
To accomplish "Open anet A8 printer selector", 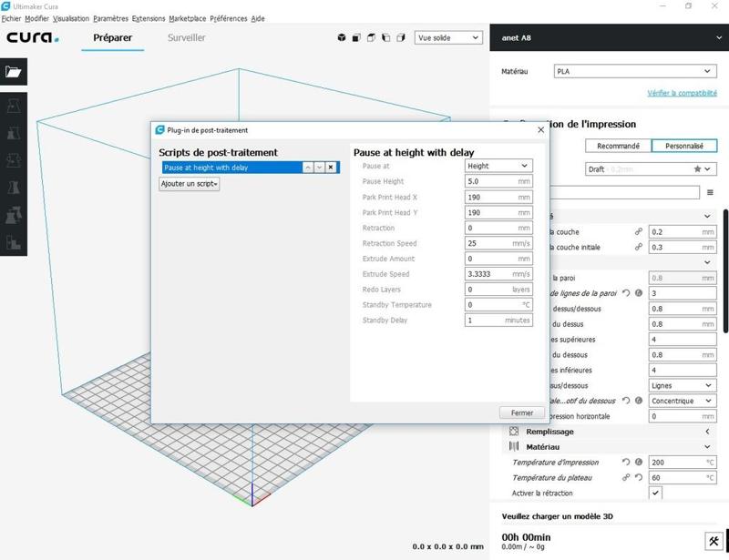I will (609, 37).
